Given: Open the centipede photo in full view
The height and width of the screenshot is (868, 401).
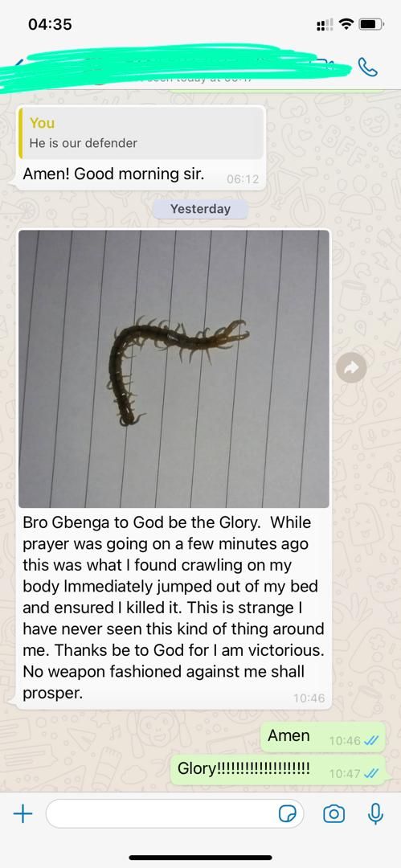Looking at the screenshot, I should 174,369.
